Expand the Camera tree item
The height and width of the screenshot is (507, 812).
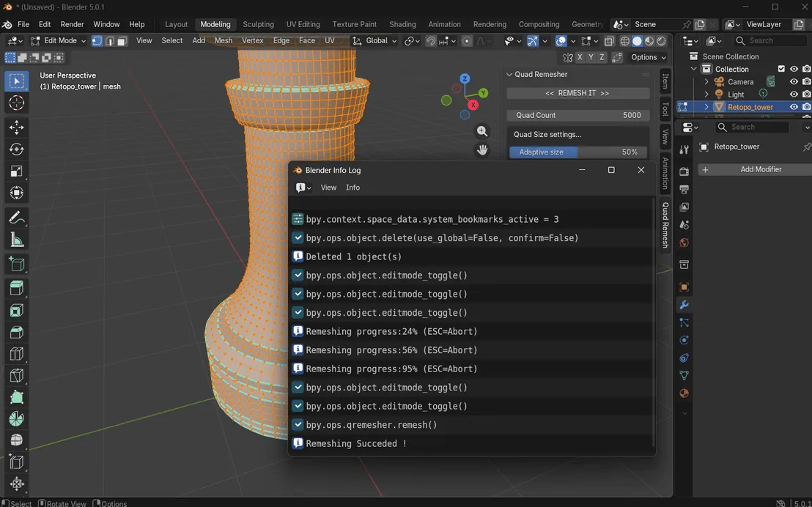706,82
